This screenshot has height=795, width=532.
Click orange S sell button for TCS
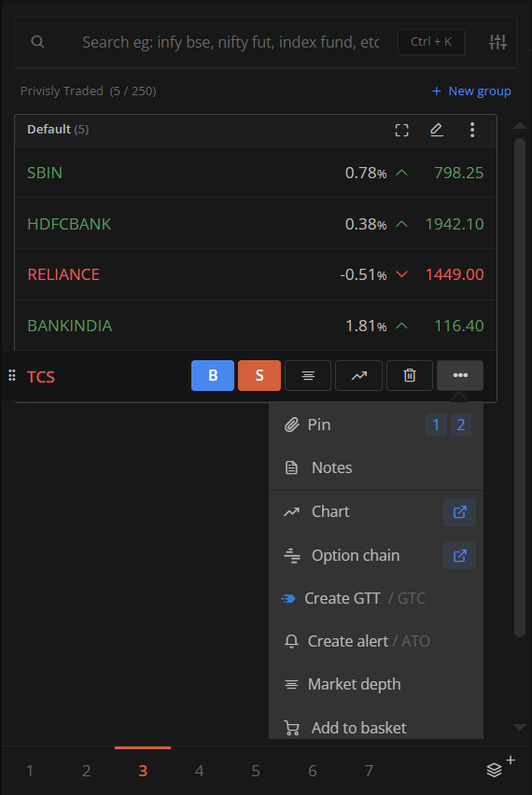click(259, 376)
